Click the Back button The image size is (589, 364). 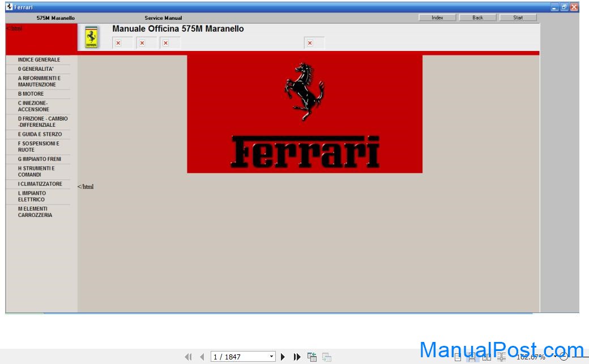pyautogui.click(x=477, y=18)
